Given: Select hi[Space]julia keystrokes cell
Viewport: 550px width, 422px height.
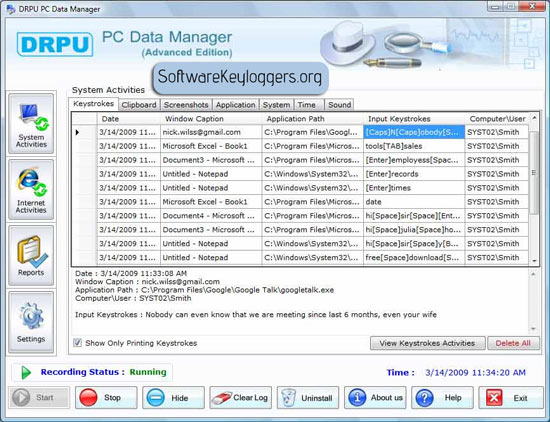Looking at the screenshot, I should (414, 230).
